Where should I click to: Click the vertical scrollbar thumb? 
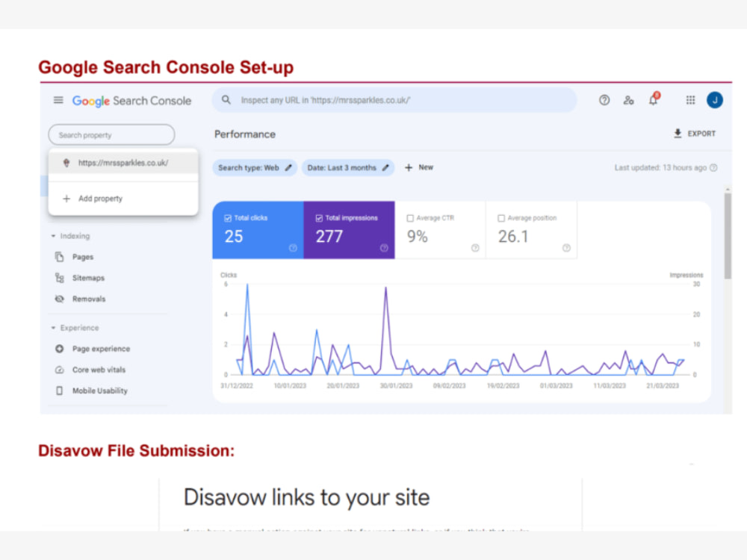point(728,236)
